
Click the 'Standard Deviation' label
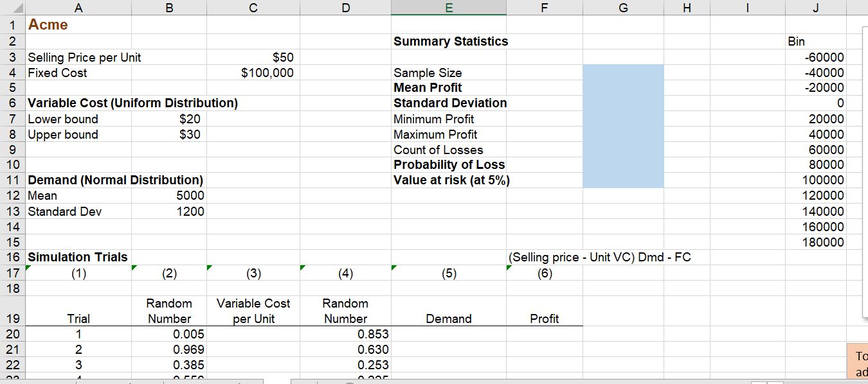(450, 103)
